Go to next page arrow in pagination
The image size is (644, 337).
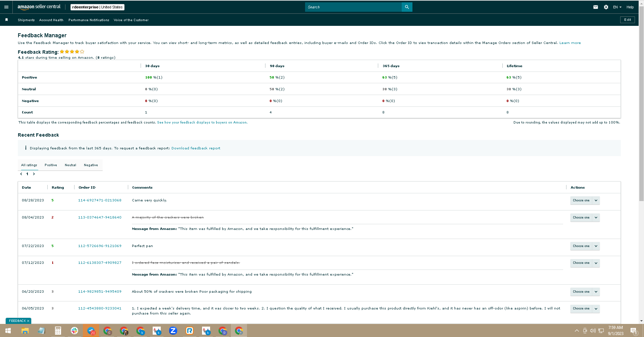pyautogui.click(x=34, y=174)
